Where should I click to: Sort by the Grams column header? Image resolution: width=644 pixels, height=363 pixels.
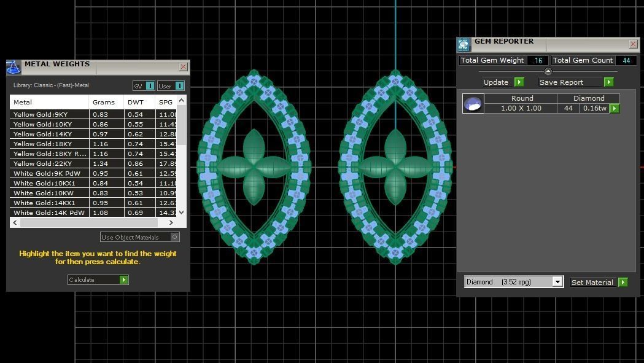106,103
